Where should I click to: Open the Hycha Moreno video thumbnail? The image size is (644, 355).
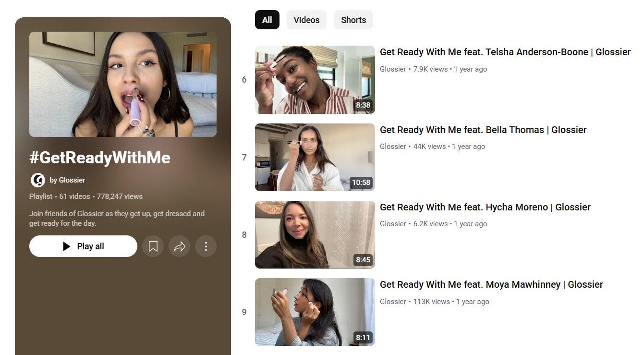pos(315,235)
